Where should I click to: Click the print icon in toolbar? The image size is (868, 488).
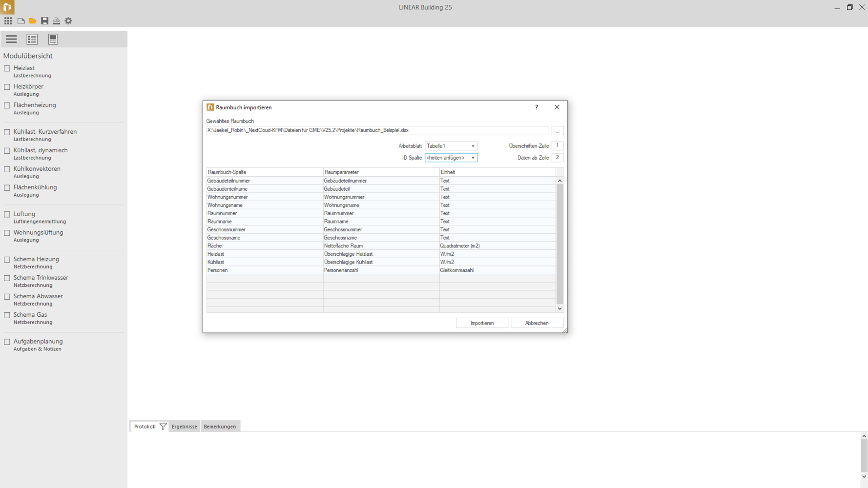pos(57,20)
